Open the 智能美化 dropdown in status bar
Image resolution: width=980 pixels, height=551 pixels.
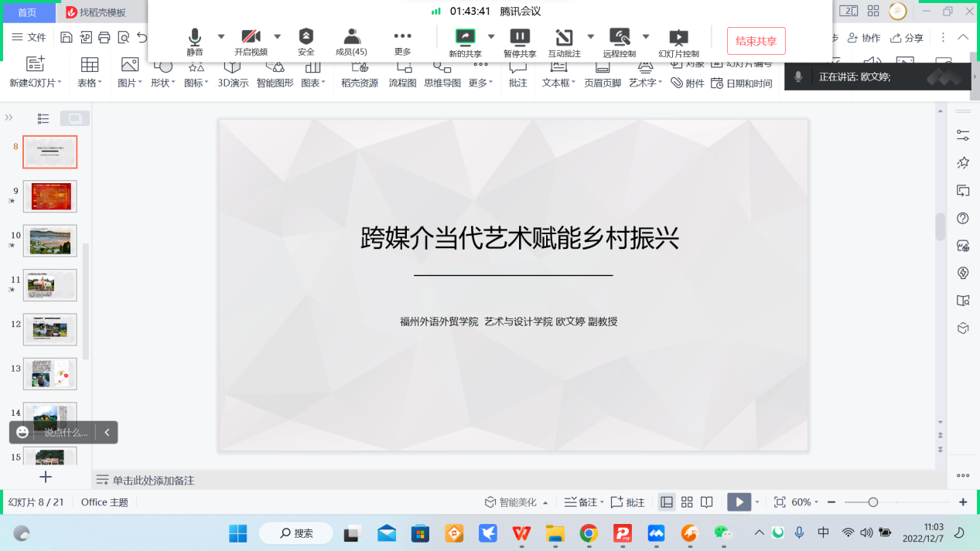click(517, 502)
